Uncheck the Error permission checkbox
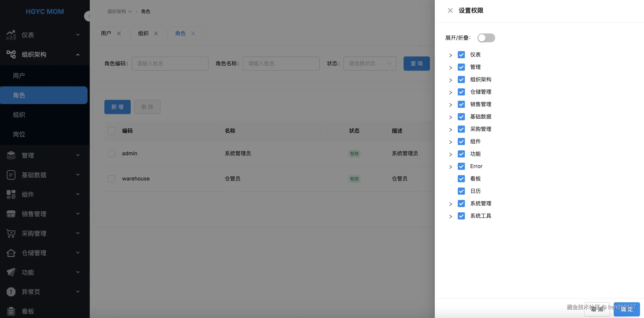The width and height of the screenshot is (644, 318). click(461, 166)
